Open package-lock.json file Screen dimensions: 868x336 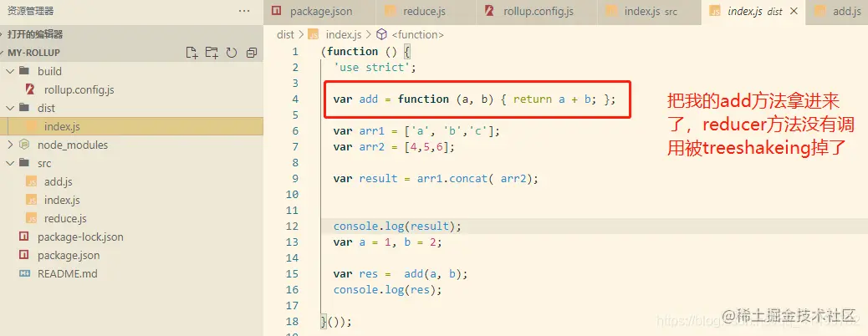click(80, 237)
